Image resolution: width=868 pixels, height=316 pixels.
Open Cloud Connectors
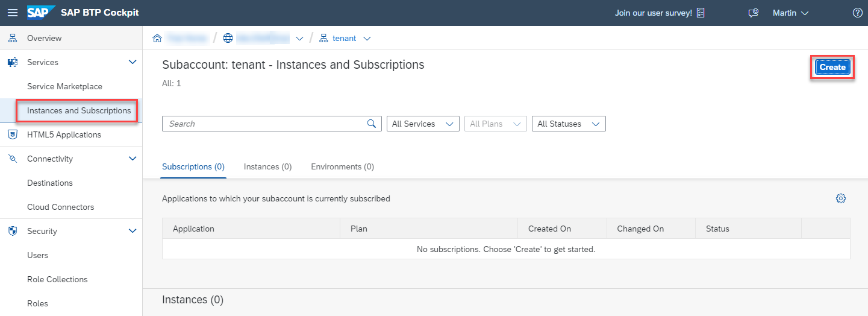[61, 207]
